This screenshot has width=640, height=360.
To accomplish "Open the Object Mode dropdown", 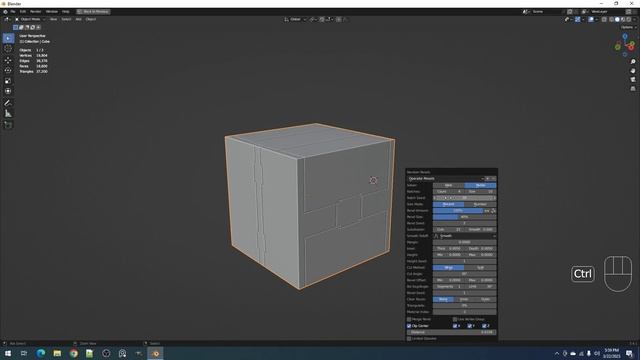I will point(30,19).
